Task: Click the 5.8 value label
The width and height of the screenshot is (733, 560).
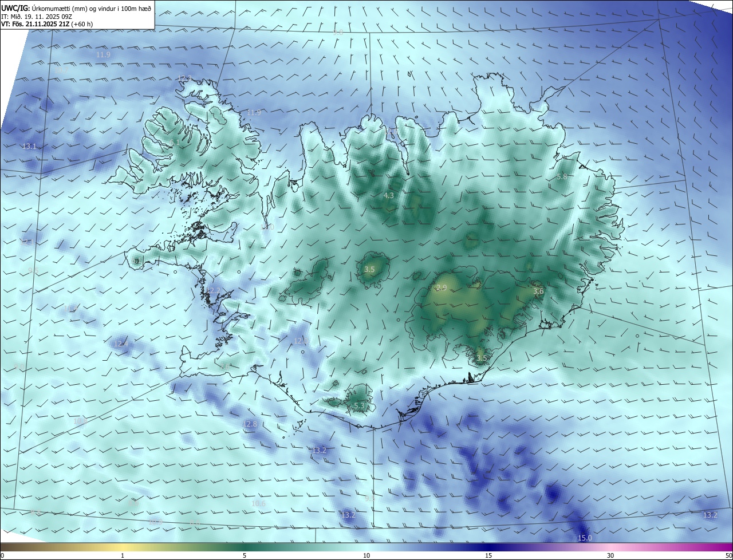Action: [x=562, y=177]
